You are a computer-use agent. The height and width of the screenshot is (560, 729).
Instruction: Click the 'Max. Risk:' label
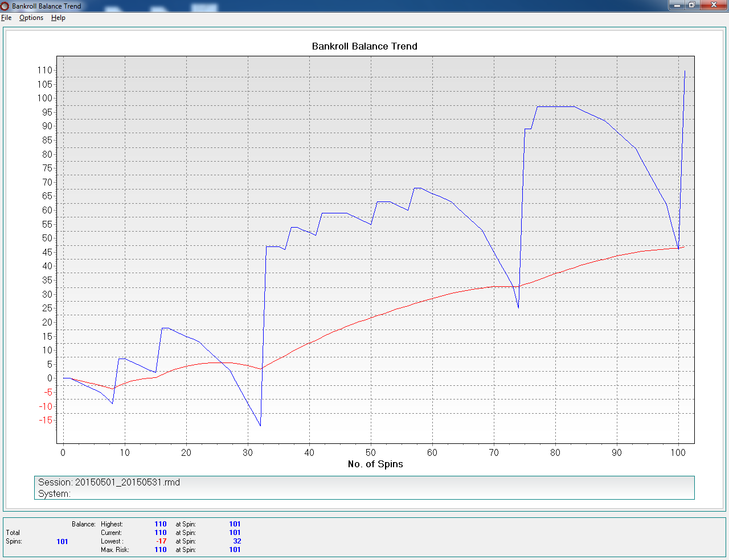(x=115, y=550)
